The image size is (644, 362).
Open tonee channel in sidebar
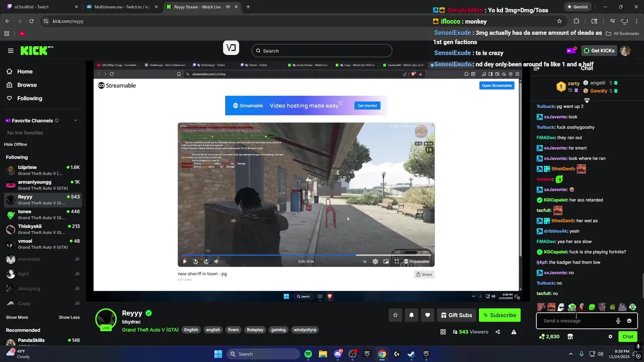[x=43, y=214]
